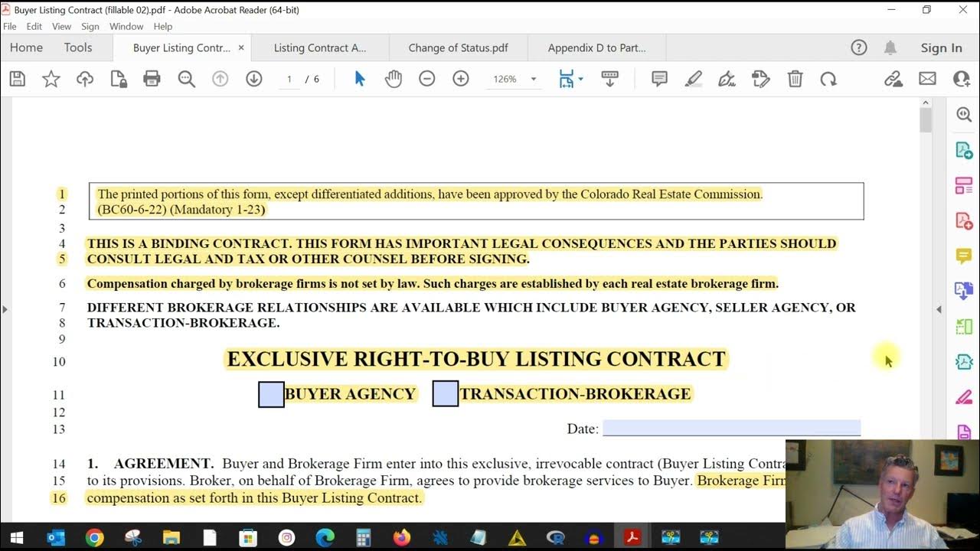Click the vertical scrollbar thumb
The height and width of the screenshot is (551, 980).
point(925,119)
